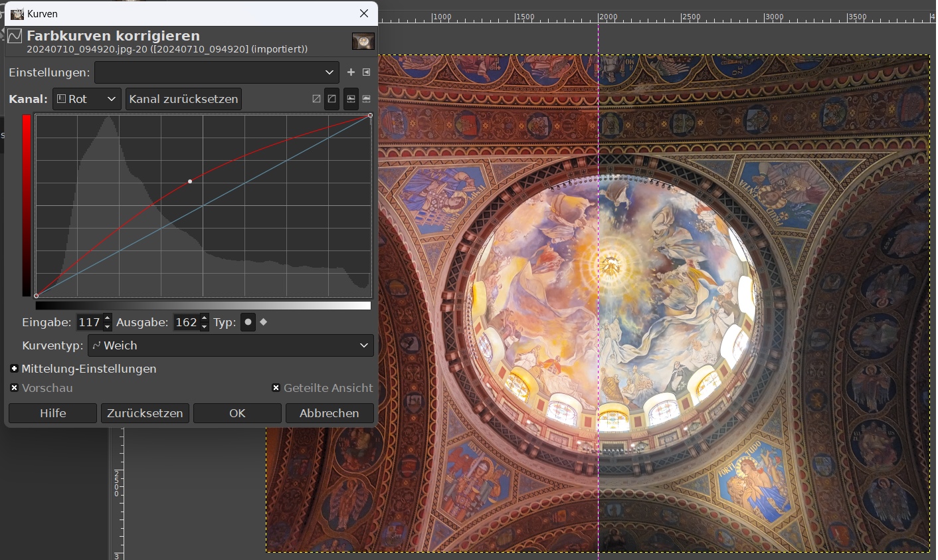Click the Hilfe button

tap(52, 413)
